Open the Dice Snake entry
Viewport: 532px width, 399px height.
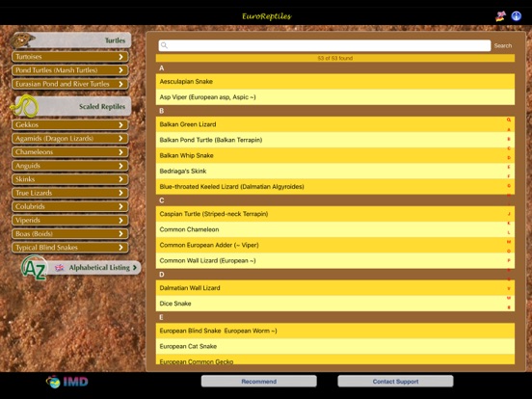point(335,304)
